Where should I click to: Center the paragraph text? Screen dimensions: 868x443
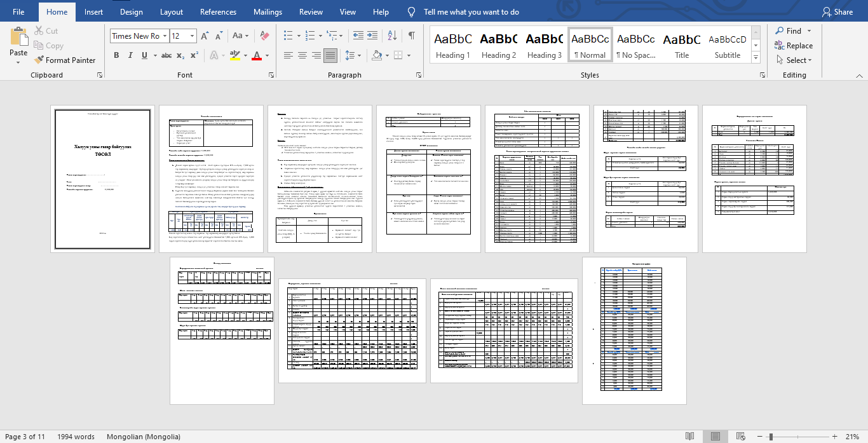[302, 55]
